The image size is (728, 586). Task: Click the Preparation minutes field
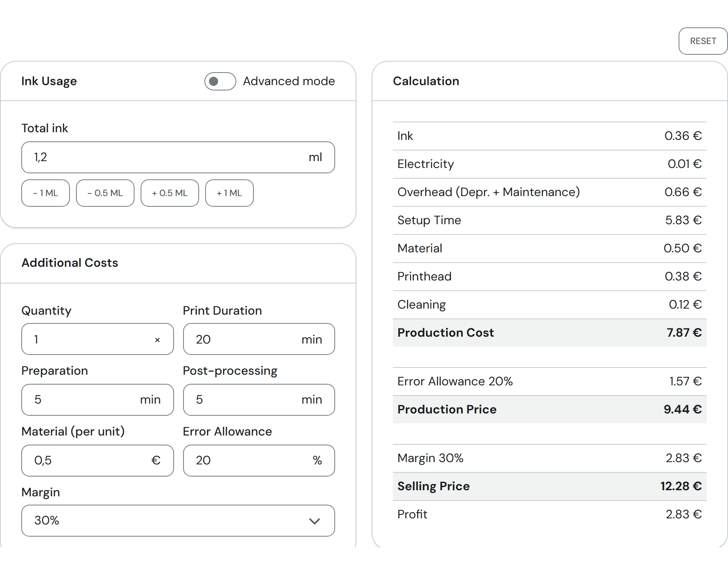tap(98, 400)
